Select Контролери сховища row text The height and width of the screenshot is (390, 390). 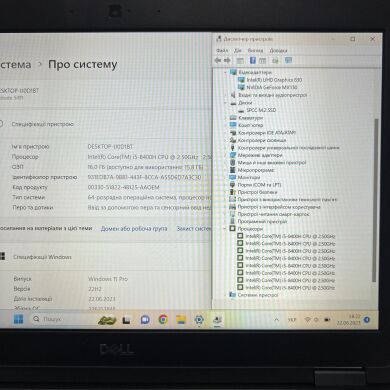262,140
